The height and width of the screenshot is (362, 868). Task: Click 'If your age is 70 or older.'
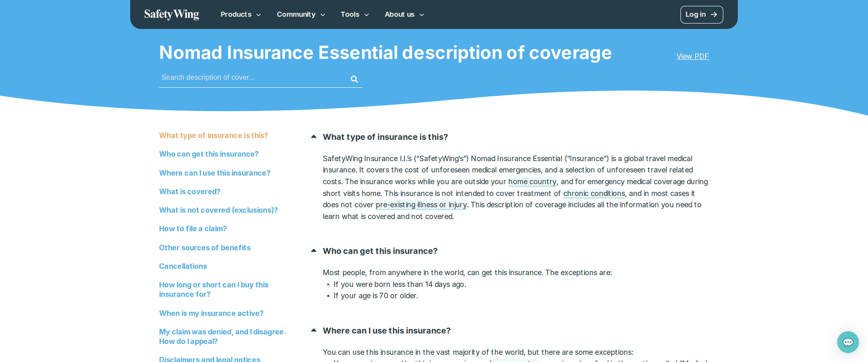click(x=376, y=295)
